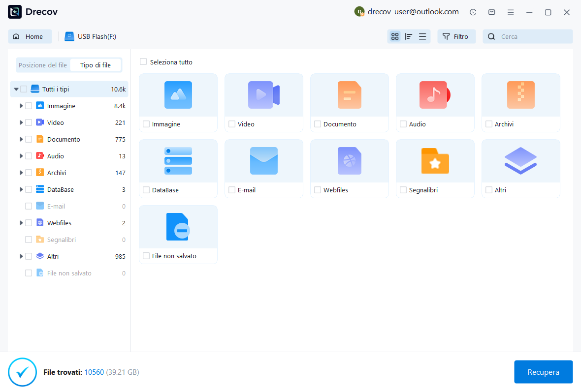
Task: Click the Recupera button
Action: 543,372
